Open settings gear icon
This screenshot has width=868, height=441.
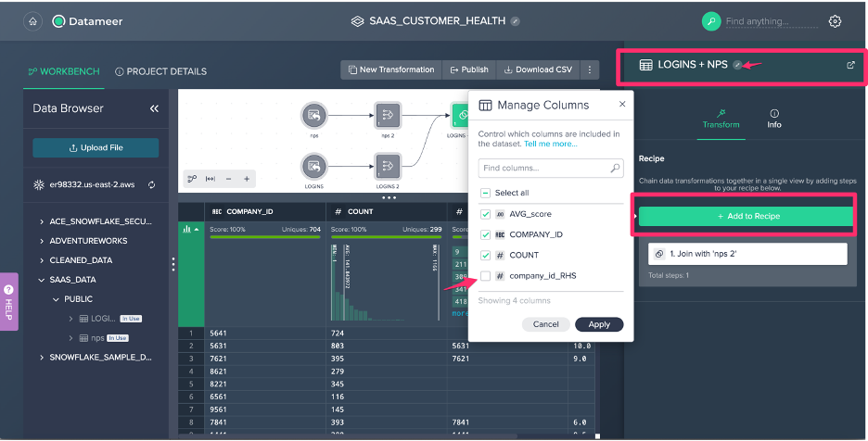click(835, 20)
